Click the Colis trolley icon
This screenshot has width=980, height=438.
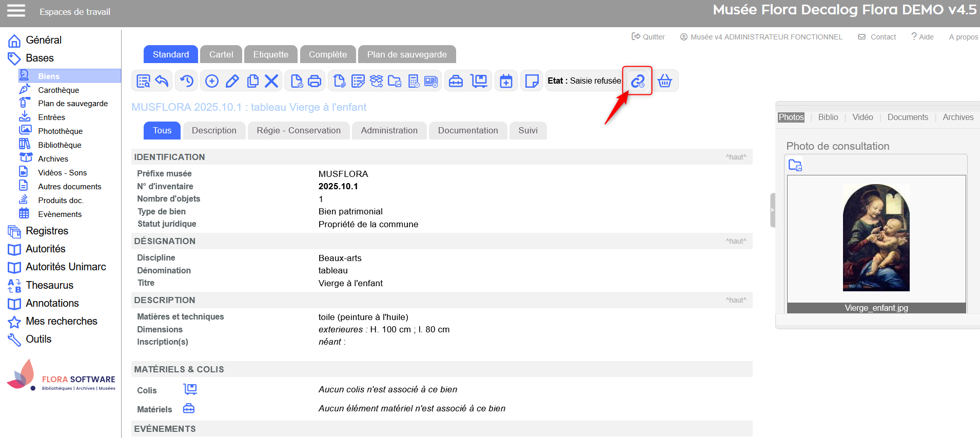click(x=190, y=390)
